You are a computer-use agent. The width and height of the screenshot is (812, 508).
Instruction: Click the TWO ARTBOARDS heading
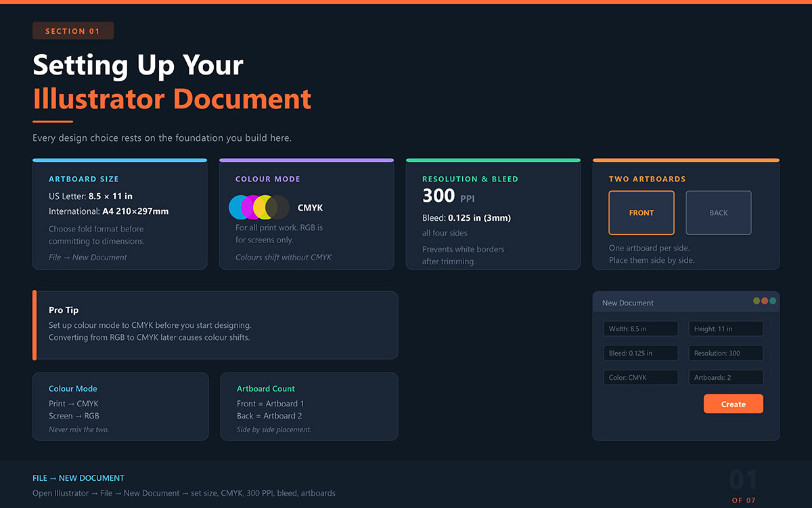point(648,179)
